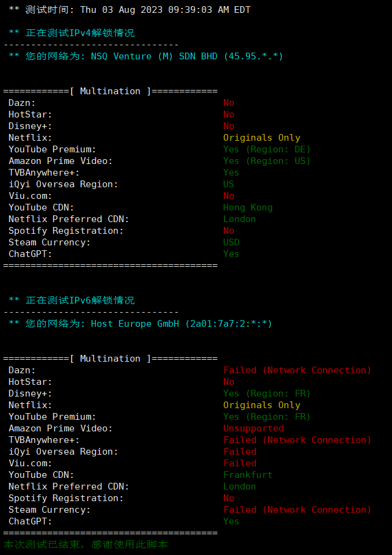Select the "[ Multination ]" header in the IPv6 section

coord(110,359)
